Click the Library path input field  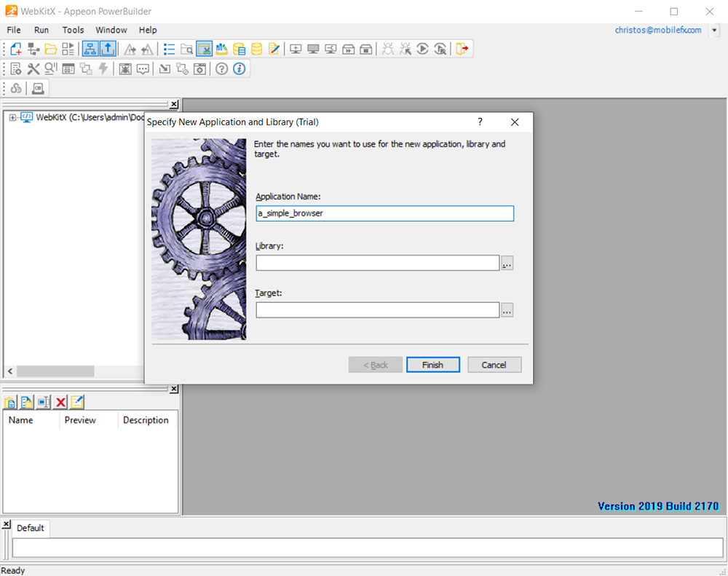pos(377,263)
